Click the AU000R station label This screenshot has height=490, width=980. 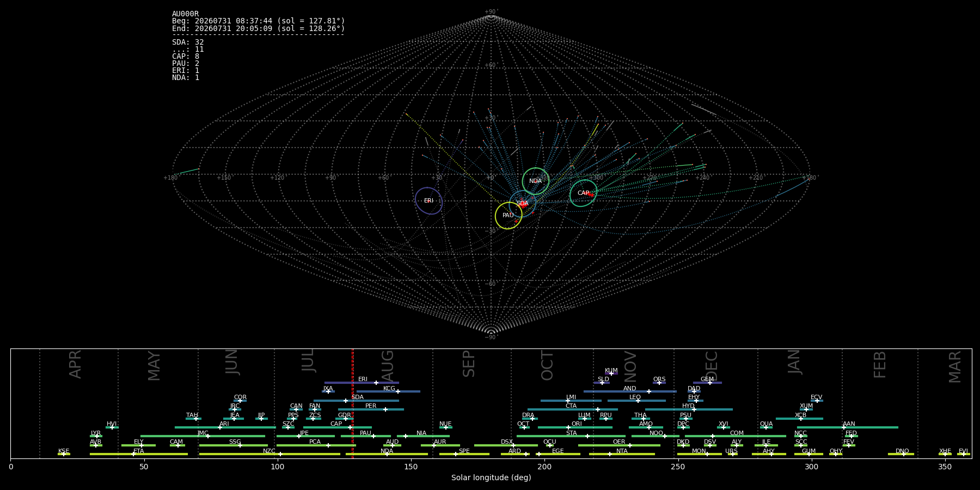[x=186, y=14]
